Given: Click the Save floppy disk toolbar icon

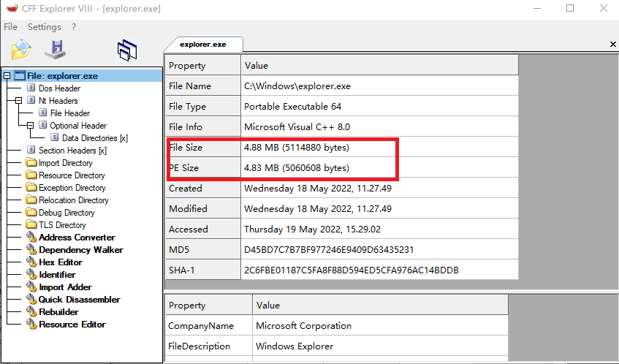Looking at the screenshot, I should point(55,50).
